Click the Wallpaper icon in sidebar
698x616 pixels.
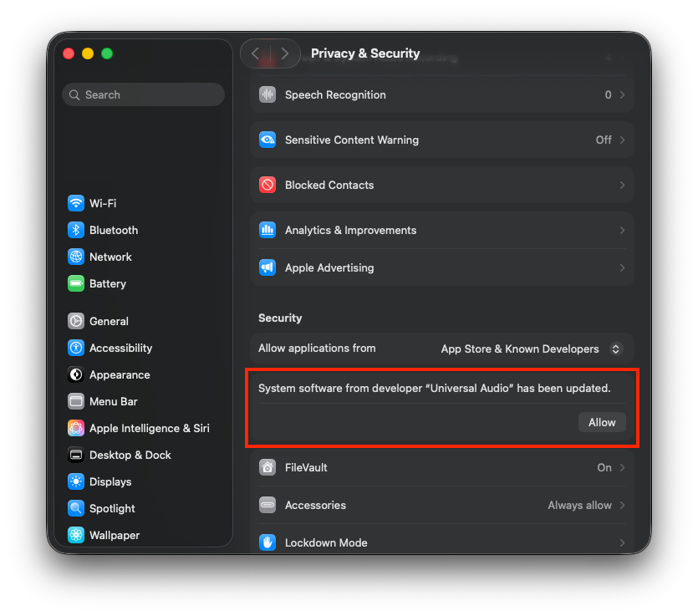pos(76,535)
